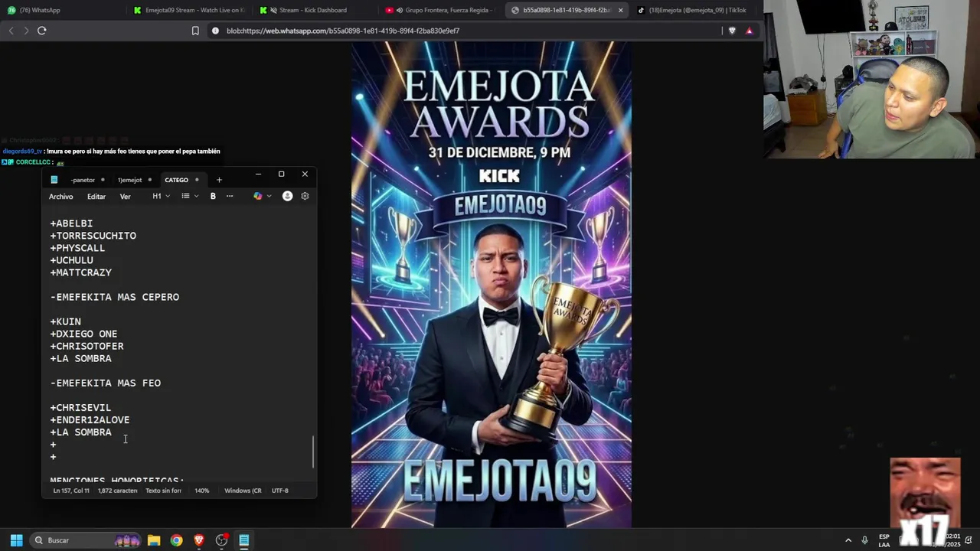
Task: Click the 1,872 caracteres status entry
Action: [118, 491]
